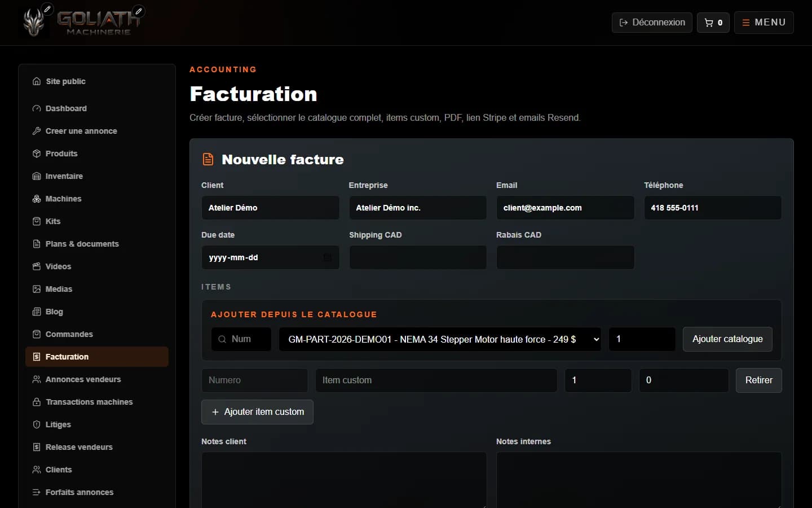The image size is (812, 508).
Task: Click the Inventaire sidebar icon
Action: pos(37,176)
